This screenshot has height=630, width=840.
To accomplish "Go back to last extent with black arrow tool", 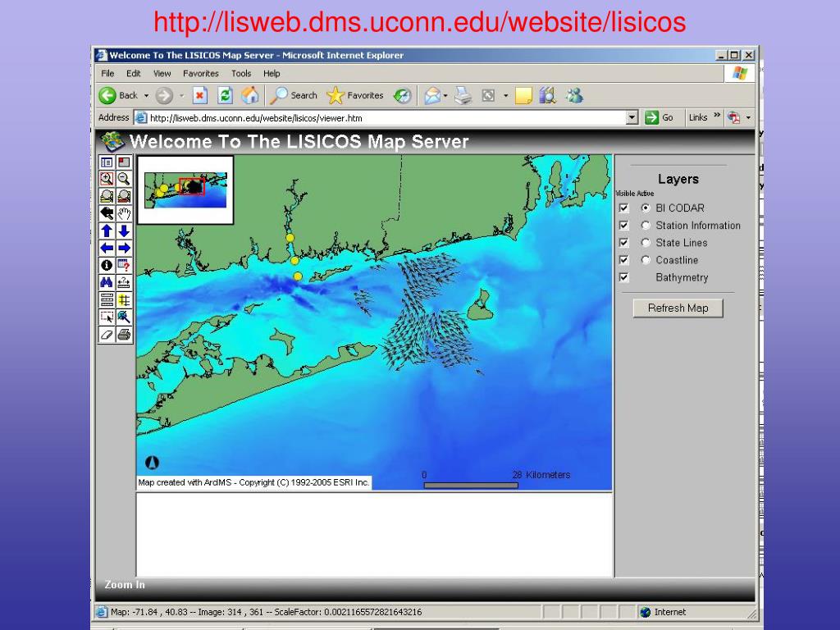I will click(x=107, y=214).
